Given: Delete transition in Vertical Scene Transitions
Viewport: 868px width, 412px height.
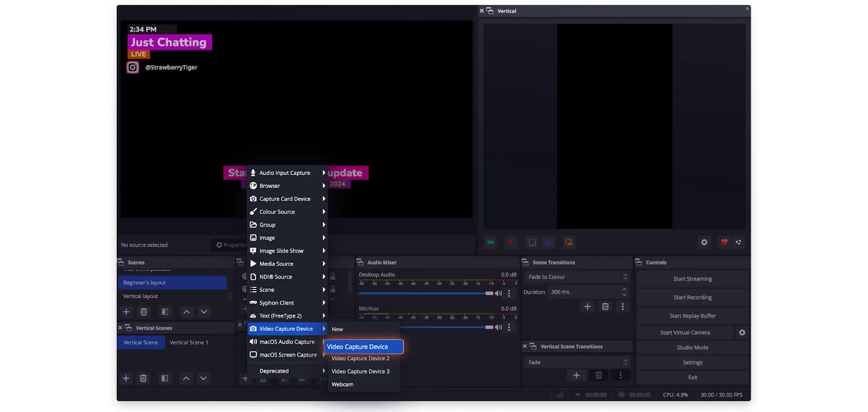Looking at the screenshot, I should click(599, 375).
